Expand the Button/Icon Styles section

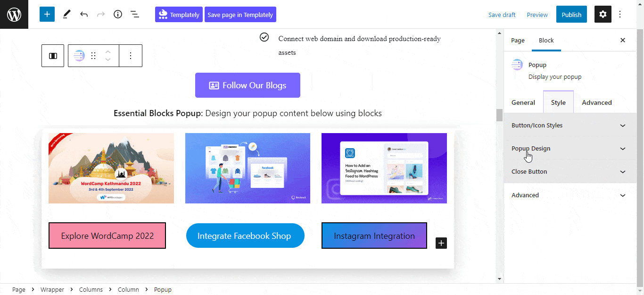point(570,126)
